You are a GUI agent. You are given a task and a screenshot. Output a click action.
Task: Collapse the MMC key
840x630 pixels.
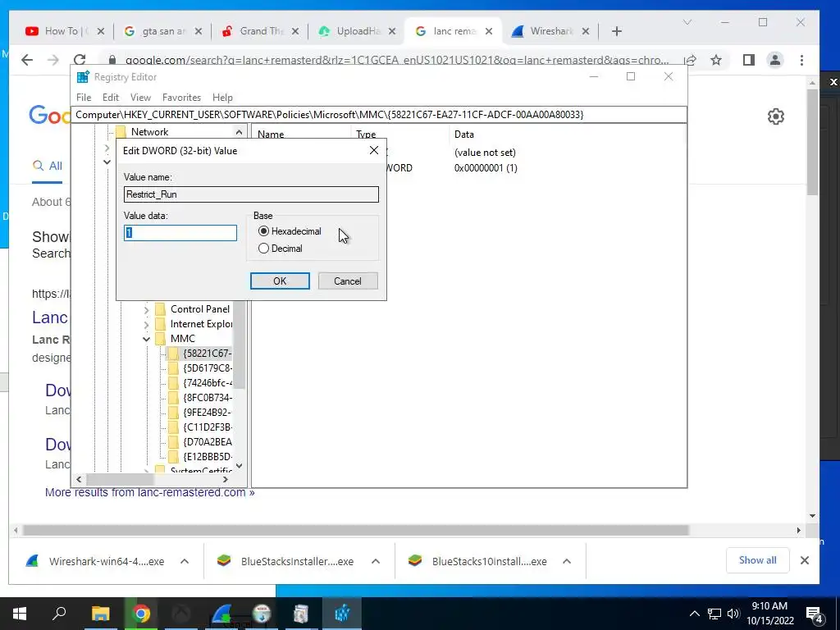coord(146,339)
